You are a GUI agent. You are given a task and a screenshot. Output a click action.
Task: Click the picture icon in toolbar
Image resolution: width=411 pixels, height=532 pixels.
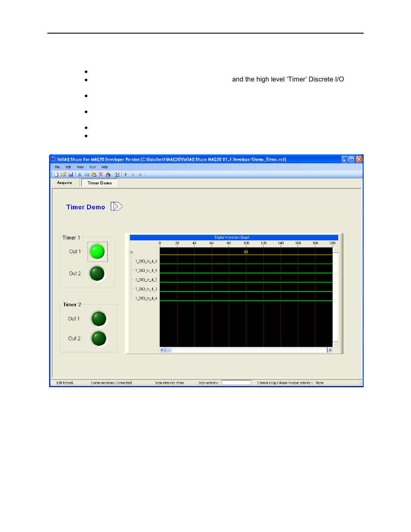tap(117, 174)
